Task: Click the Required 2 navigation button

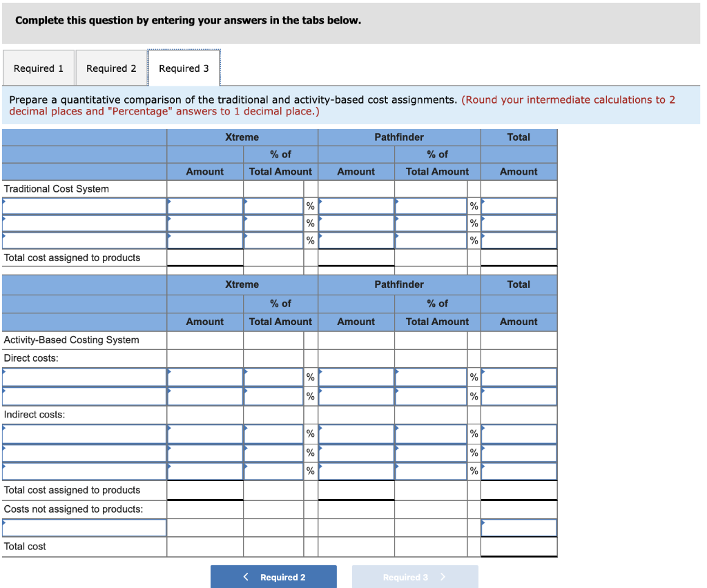Action: [273, 576]
